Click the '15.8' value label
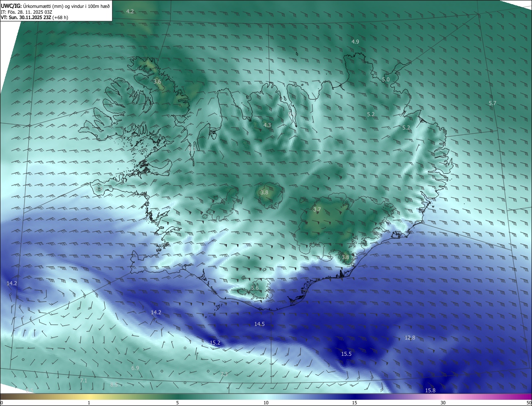 tap(430, 390)
